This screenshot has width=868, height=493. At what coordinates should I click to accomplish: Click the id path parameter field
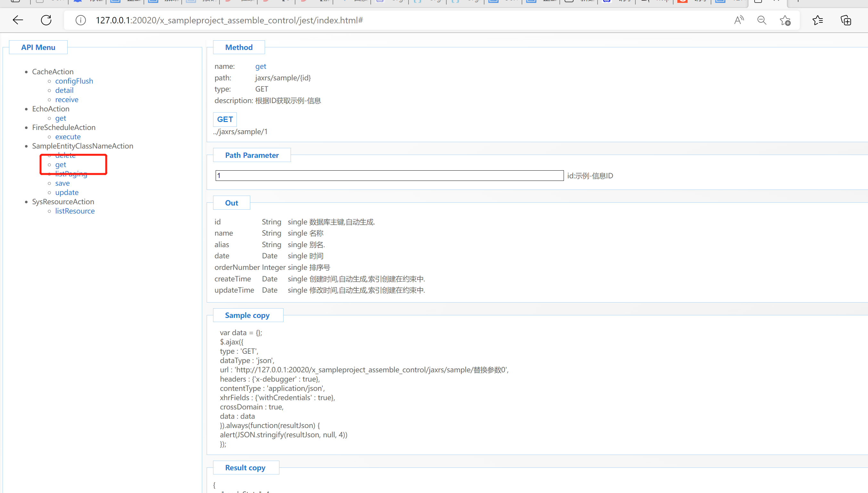tap(389, 175)
